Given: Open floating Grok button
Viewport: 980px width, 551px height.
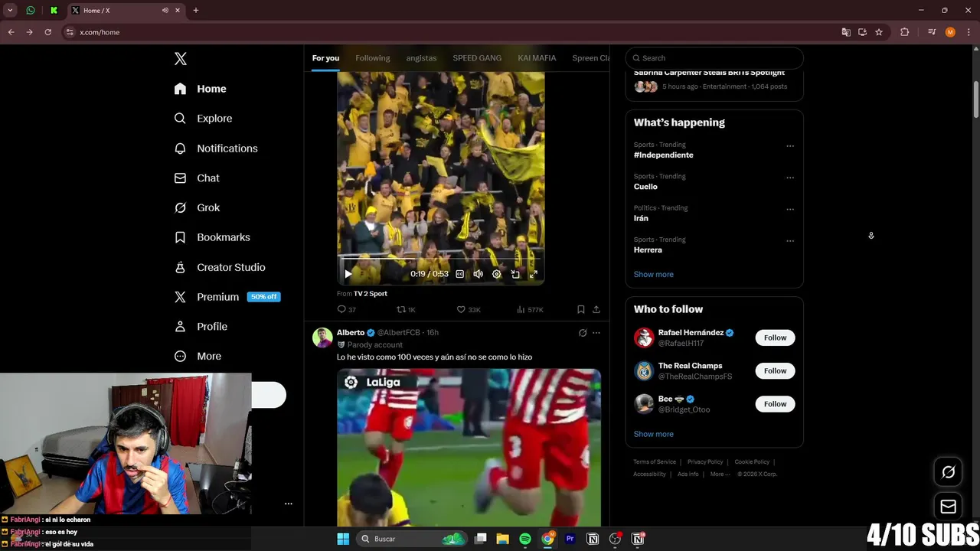Looking at the screenshot, I should pyautogui.click(x=948, y=472).
